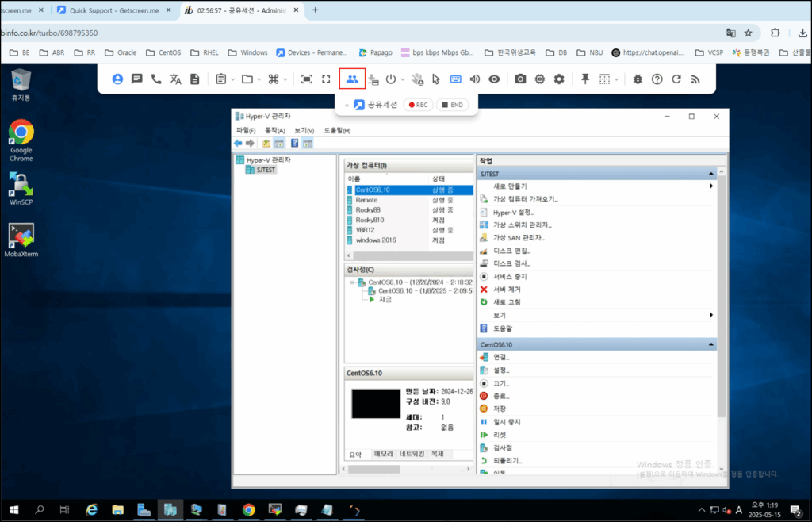End the session with the END button
The image size is (812, 522).
point(452,105)
